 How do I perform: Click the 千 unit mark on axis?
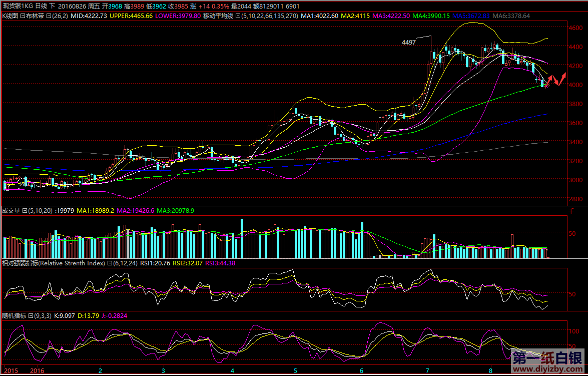point(571,212)
